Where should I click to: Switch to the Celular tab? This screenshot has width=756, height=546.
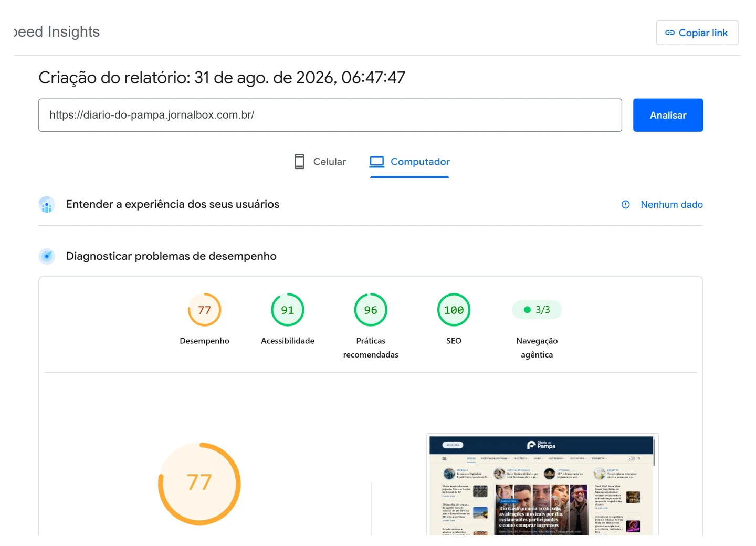click(x=320, y=162)
